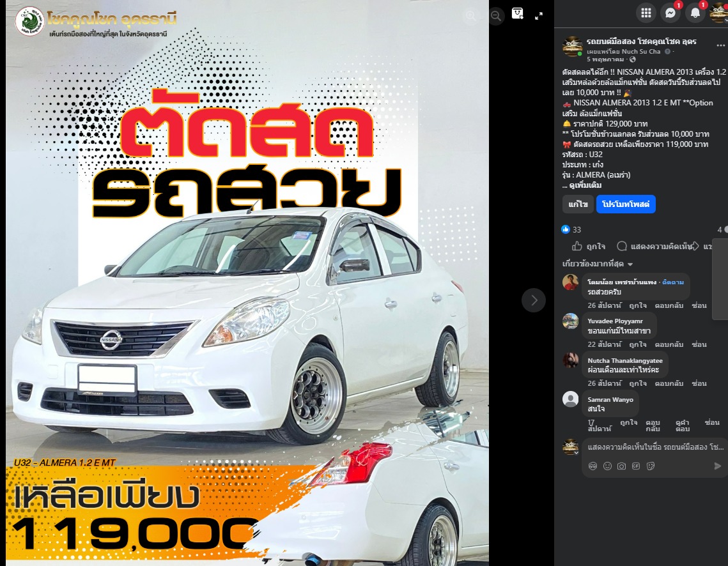Open the Facebook menu grid
The image size is (728, 566).
(646, 13)
